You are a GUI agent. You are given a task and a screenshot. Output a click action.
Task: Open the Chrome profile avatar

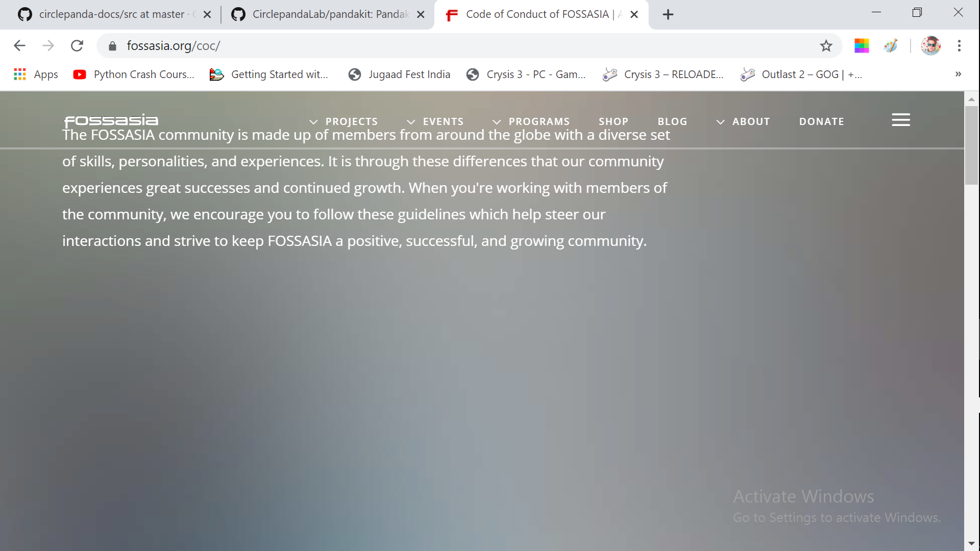coord(930,46)
